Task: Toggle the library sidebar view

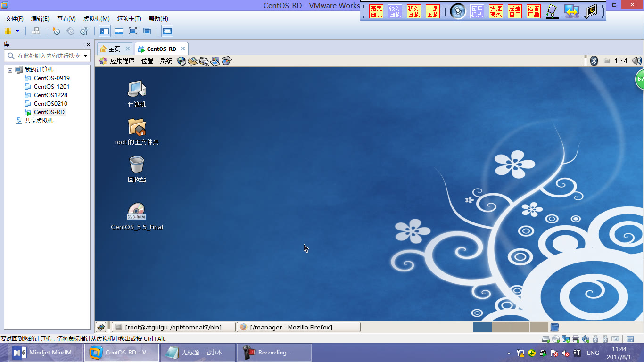Action: 105,31
